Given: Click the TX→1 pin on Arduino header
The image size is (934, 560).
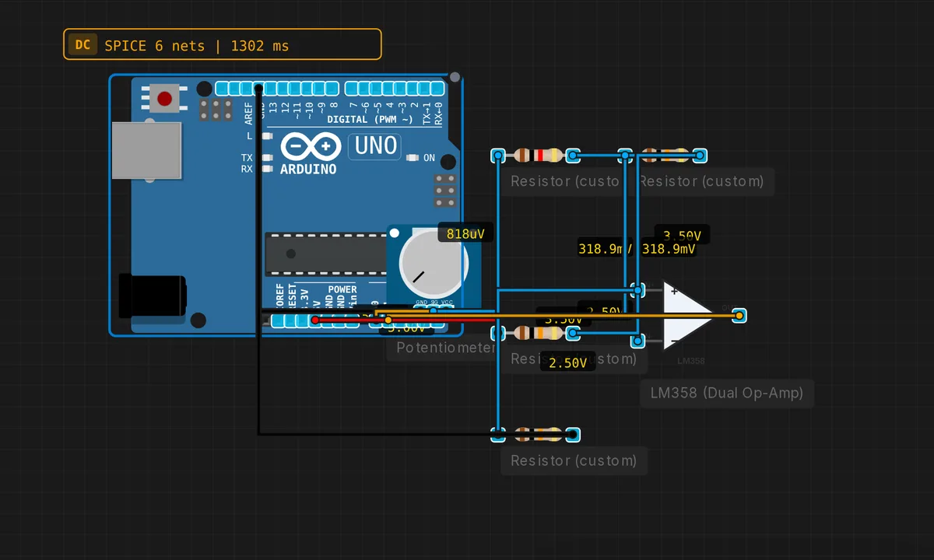Looking at the screenshot, I should pyautogui.click(x=425, y=89).
